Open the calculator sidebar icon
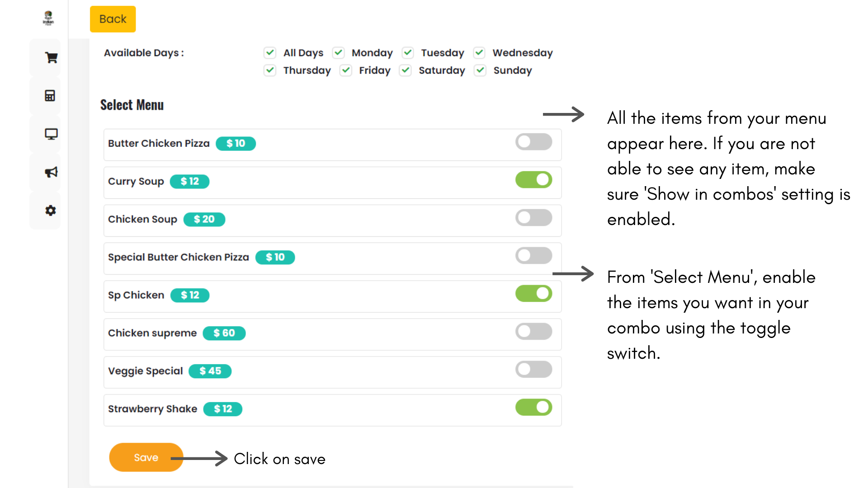The height and width of the screenshot is (488, 868). 50,96
